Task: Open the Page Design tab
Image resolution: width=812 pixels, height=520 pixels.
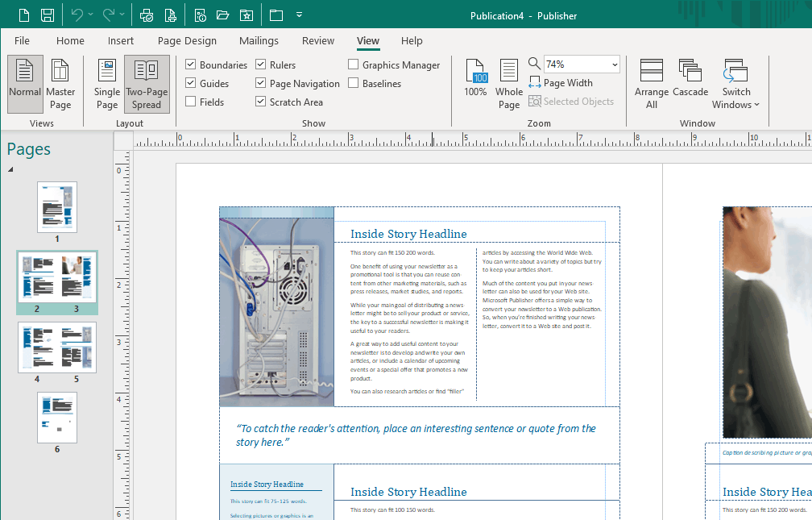Action: point(187,40)
